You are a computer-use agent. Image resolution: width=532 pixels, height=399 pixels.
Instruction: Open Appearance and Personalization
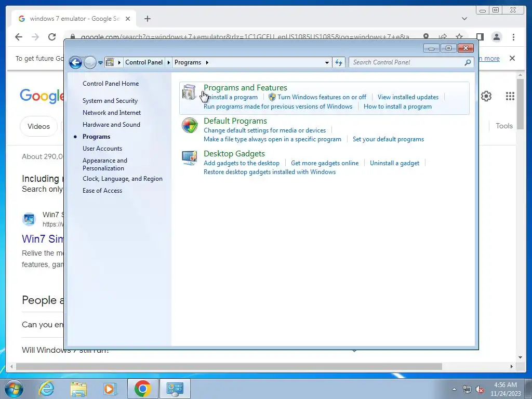point(105,164)
